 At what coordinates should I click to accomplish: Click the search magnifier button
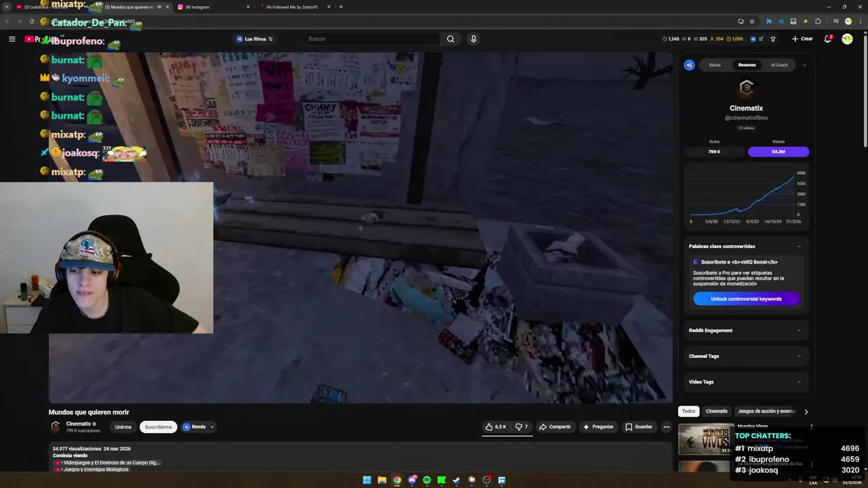tap(450, 39)
